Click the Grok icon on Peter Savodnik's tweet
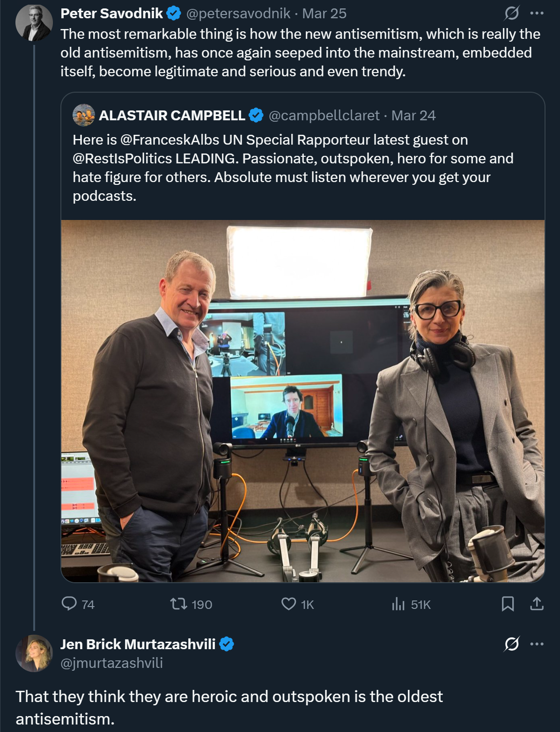Image resolution: width=560 pixels, height=732 pixels. (x=511, y=13)
